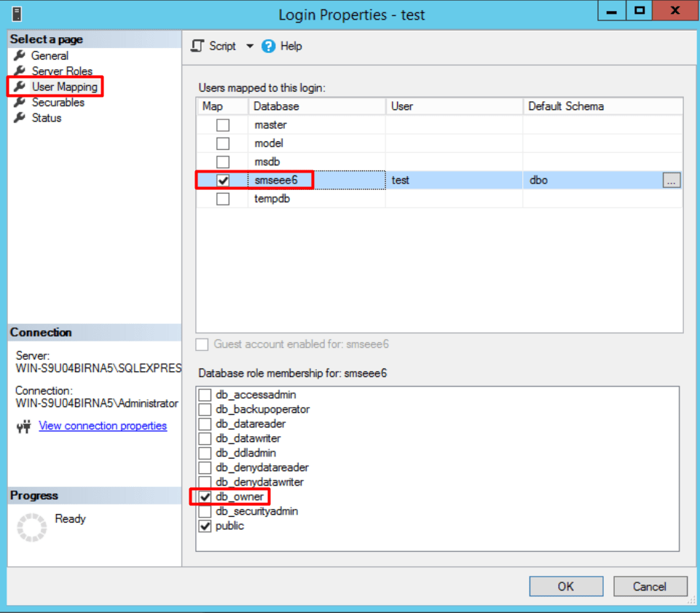Click the OK button
Screen dimensions: 700x613
tap(565, 586)
